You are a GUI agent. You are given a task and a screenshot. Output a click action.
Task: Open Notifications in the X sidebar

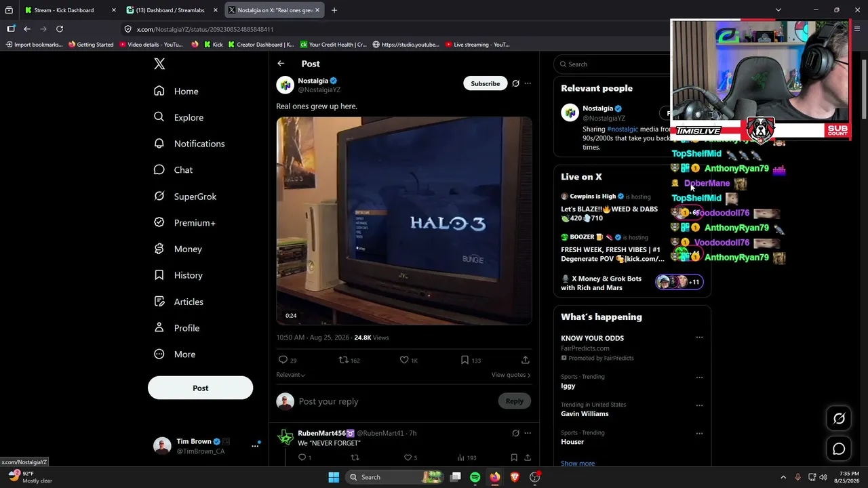pyautogui.click(x=189, y=144)
